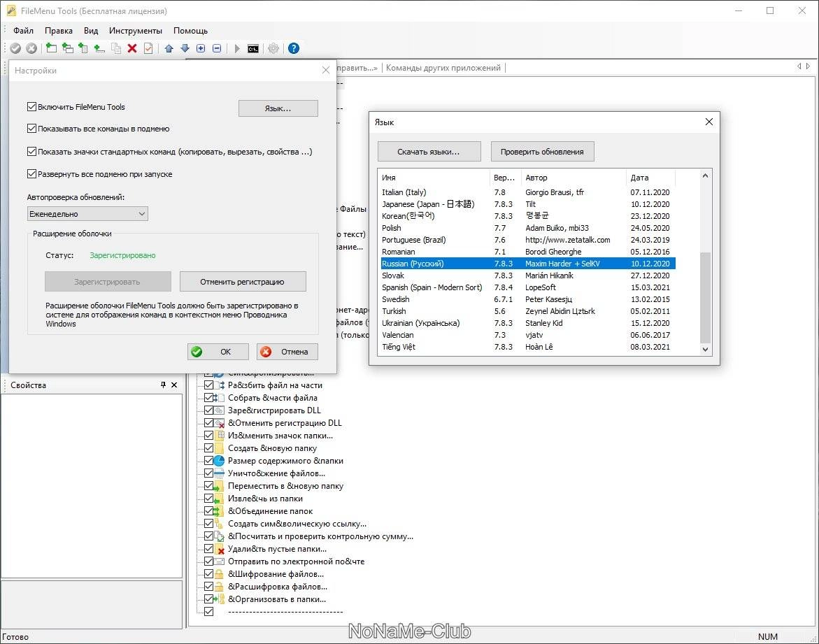Click the add submenu toolbar icon
Screen dimensions: 819x644
67,48
